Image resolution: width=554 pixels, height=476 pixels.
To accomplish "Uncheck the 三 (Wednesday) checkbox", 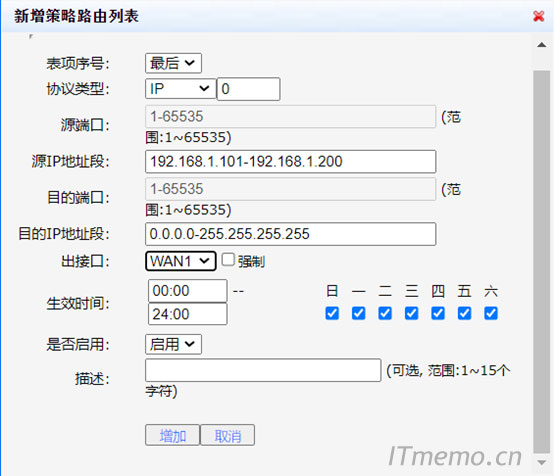I will (412, 313).
